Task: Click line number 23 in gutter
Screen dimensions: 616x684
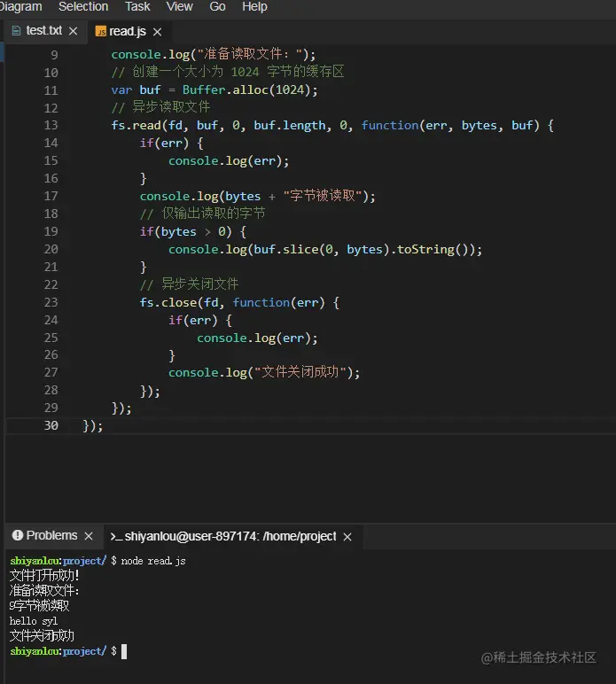Action: click(51, 302)
